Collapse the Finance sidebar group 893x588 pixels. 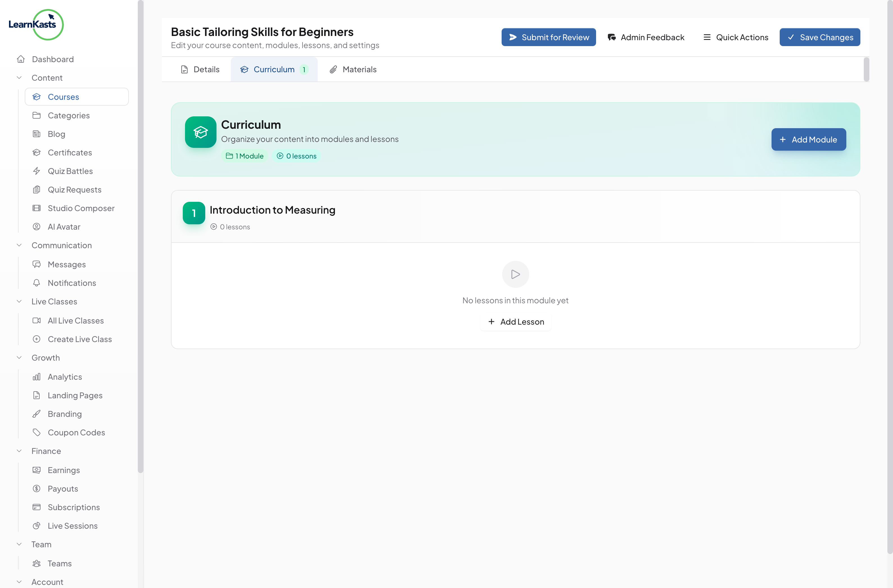point(19,451)
